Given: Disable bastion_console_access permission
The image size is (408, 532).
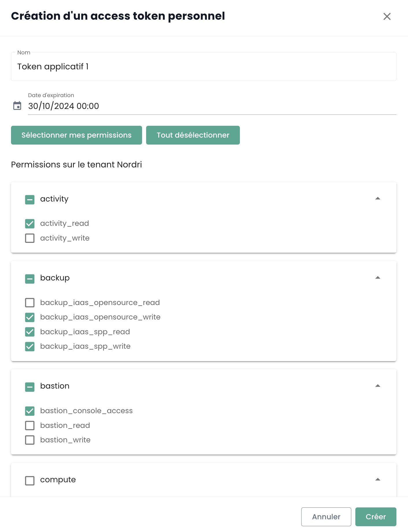Looking at the screenshot, I should coord(30,411).
